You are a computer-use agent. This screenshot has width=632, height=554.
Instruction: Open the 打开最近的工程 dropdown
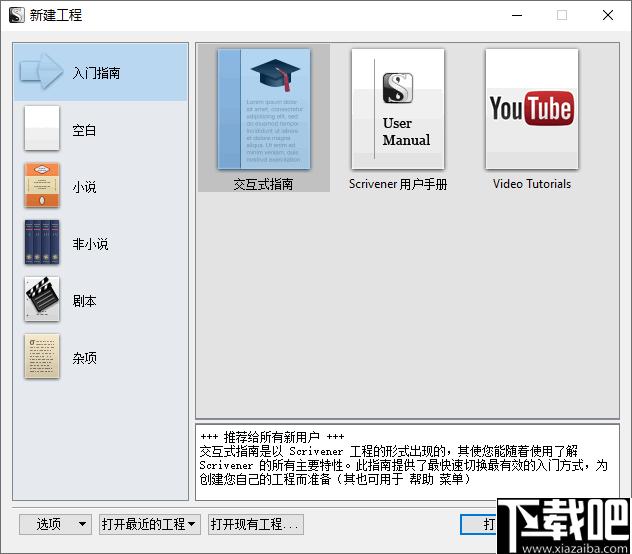[x=150, y=524]
